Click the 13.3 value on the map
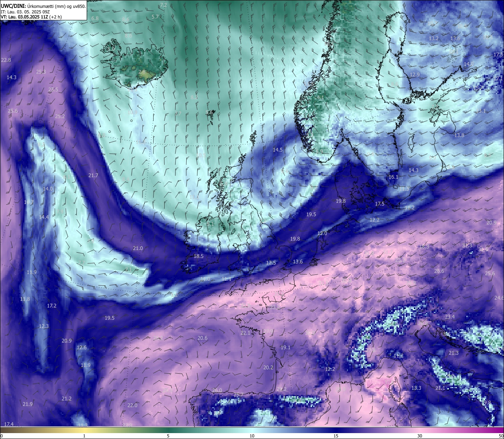Viewport: 504px width, 439px height. (416, 388)
